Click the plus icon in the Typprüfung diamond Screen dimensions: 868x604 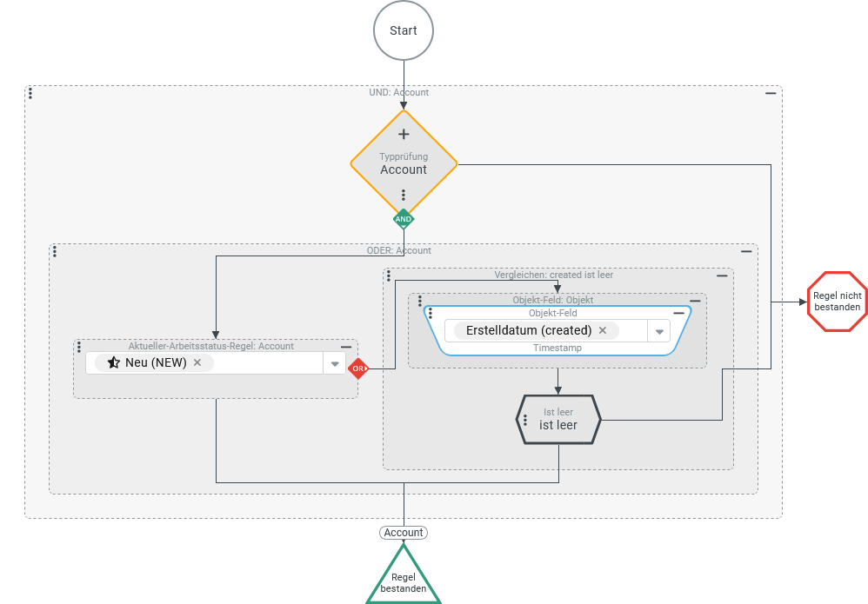point(404,135)
